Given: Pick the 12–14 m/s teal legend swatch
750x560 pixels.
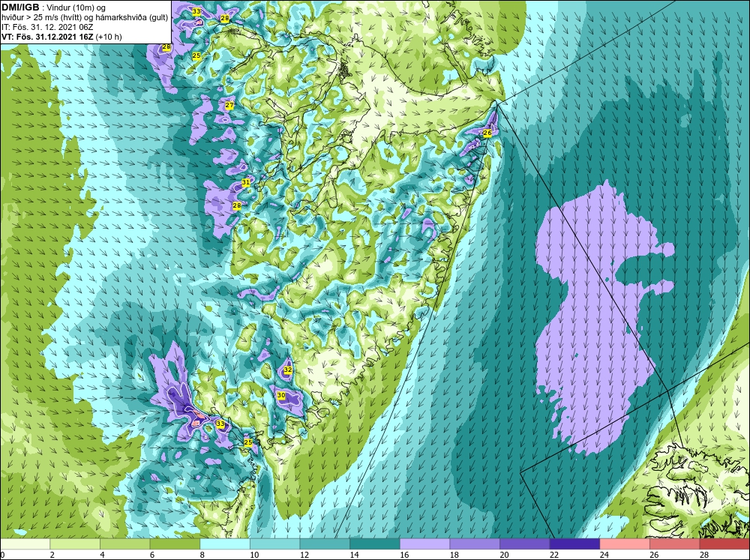Looking at the screenshot, I should 325,544.
